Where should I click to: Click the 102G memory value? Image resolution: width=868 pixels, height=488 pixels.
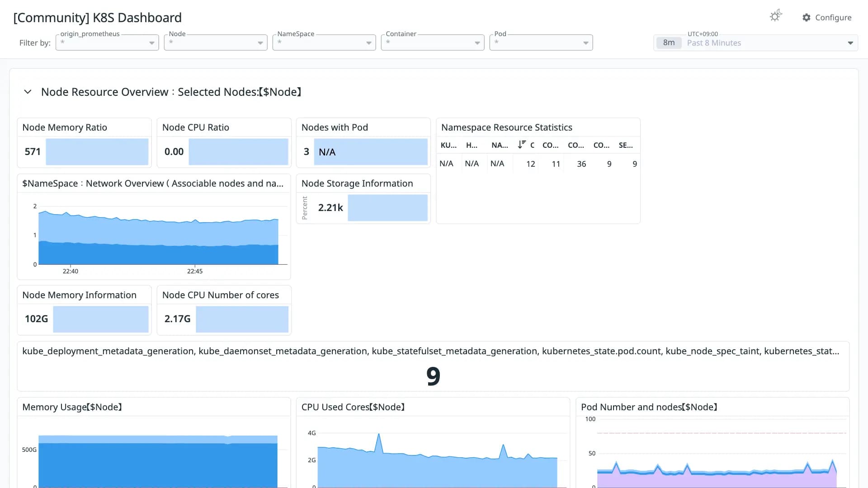[x=36, y=319]
